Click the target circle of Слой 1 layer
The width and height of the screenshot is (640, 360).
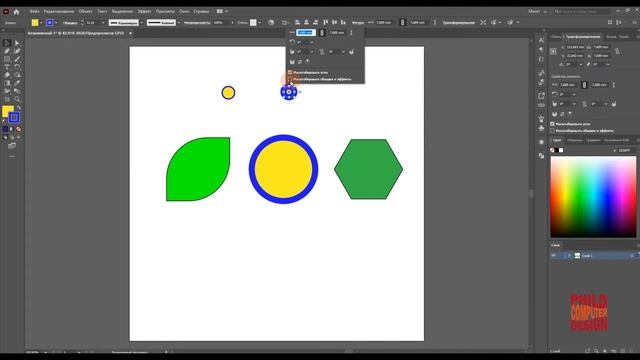pyautogui.click(x=632, y=256)
